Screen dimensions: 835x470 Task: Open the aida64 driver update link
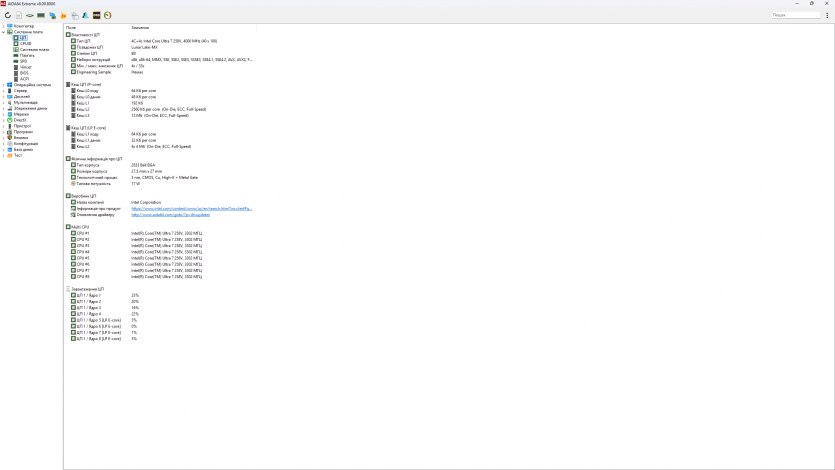(x=170, y=215)
